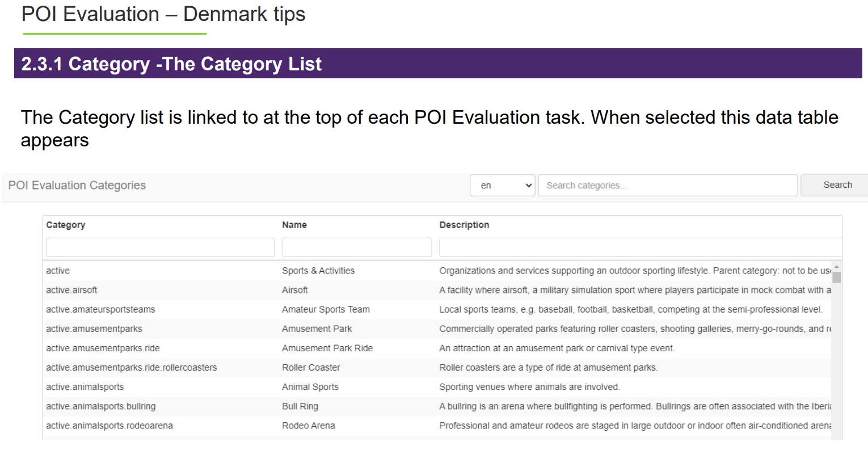The width and height of the screenshot is (868, 450).
Task: Focus the Category column filter box
Action: click(160, 247)
